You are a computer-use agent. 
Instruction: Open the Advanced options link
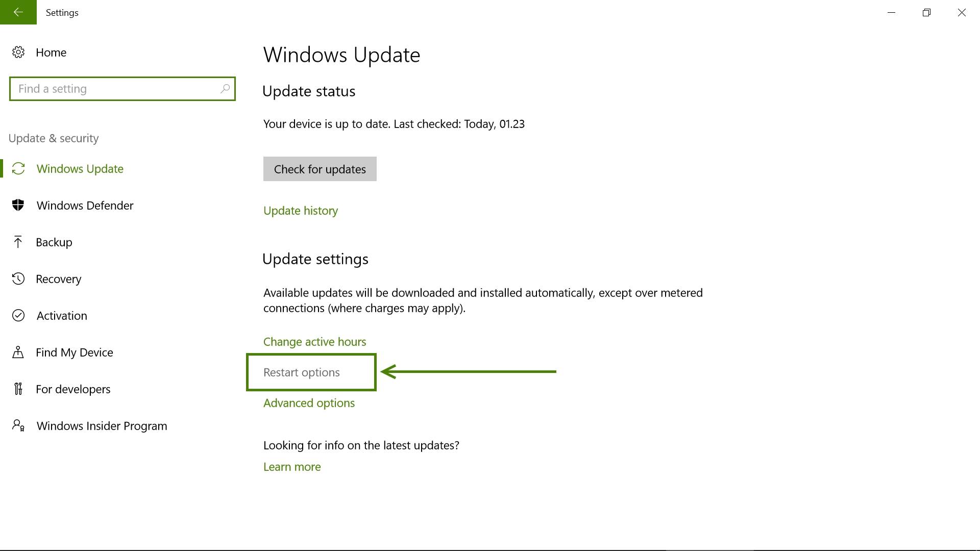point(309,403)
